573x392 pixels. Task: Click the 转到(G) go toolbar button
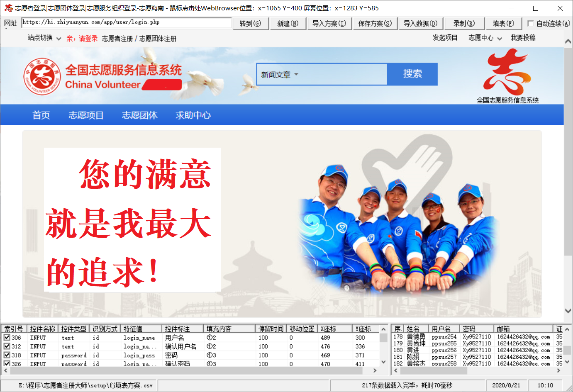point(251,24)
